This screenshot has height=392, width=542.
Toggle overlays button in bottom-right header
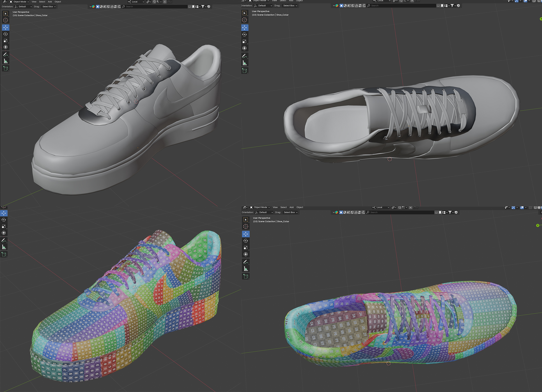tap(522, 207)
